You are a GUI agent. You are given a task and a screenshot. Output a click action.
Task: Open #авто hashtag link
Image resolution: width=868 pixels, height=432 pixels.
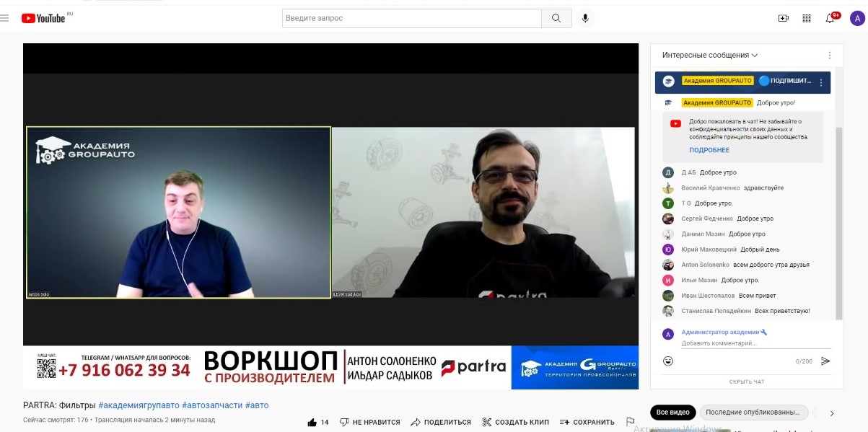coord(257,405)
